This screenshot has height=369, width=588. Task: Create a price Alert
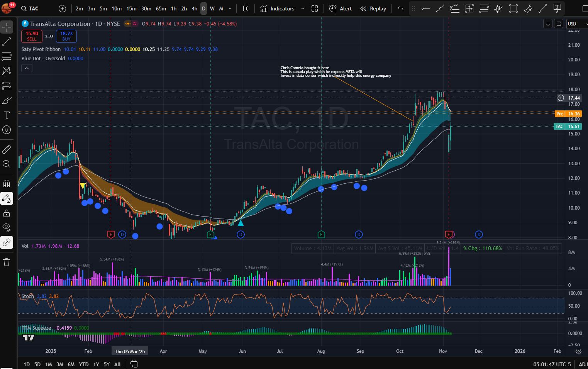point(341,8)
